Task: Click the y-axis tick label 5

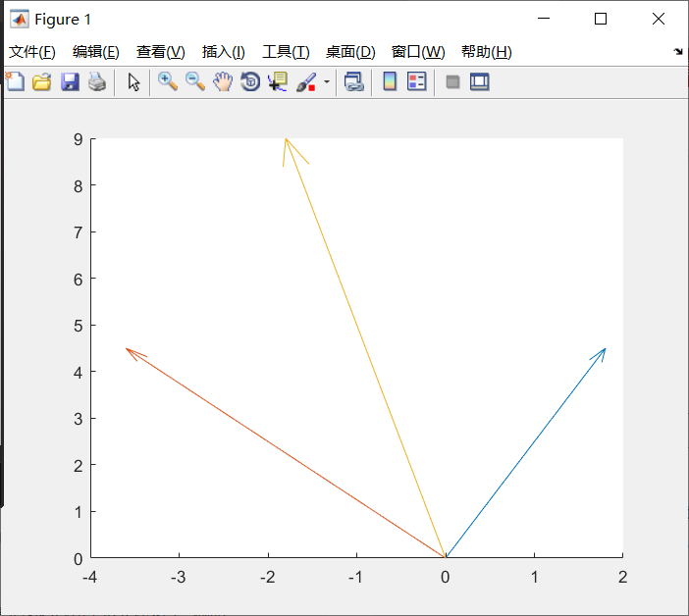Action: tap(79, 326)
